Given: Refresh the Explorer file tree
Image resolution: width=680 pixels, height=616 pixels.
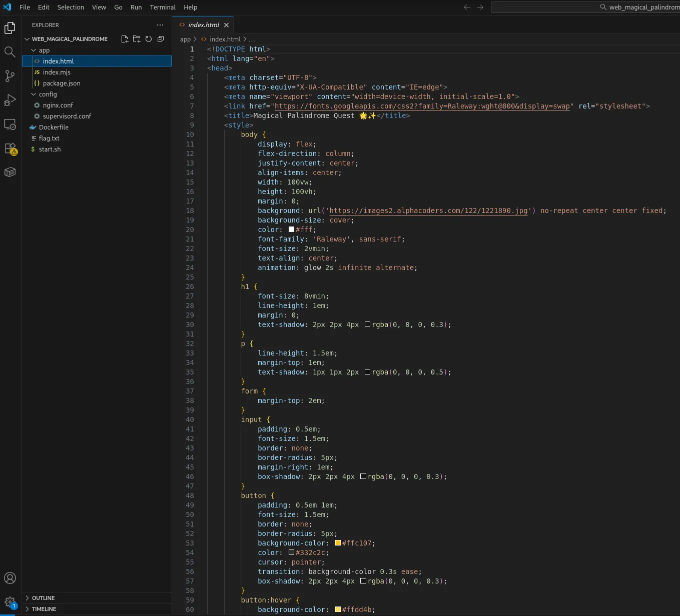Looking at the screenshot, I should pos(149,39).
